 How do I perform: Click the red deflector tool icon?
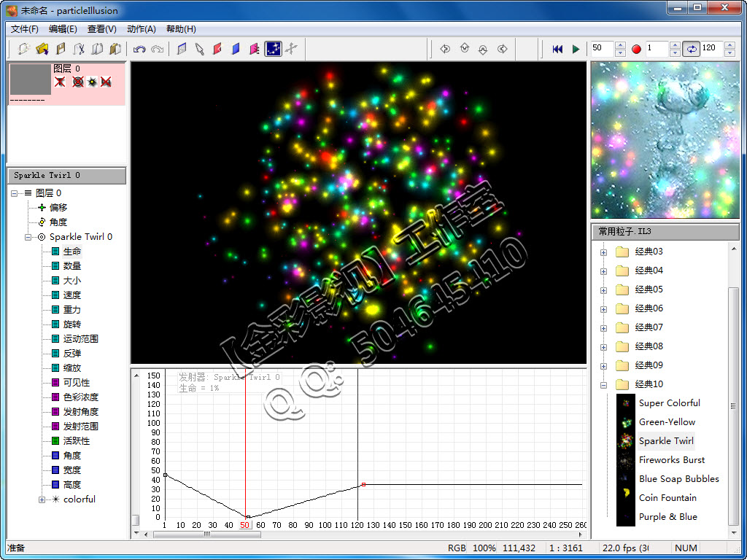click(217, 49)
